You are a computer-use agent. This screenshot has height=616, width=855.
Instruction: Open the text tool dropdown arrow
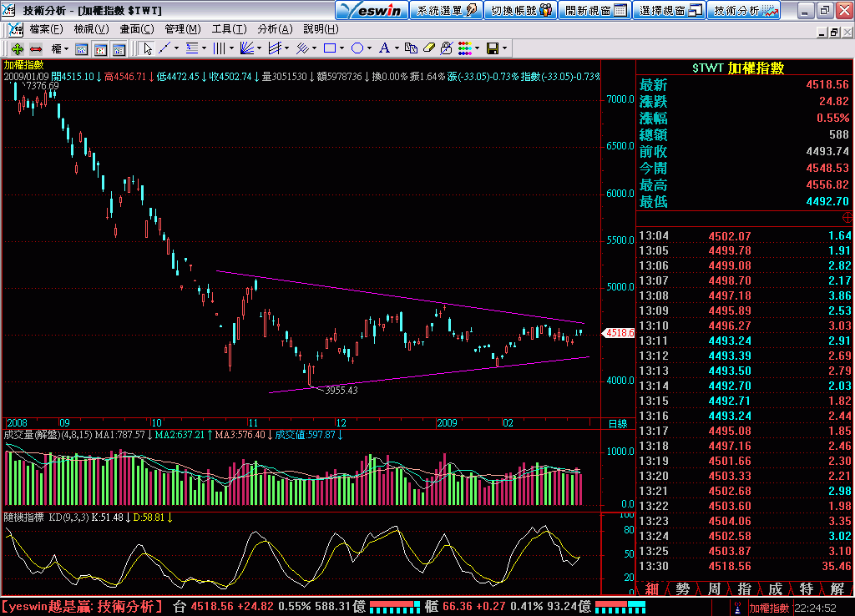397,48
